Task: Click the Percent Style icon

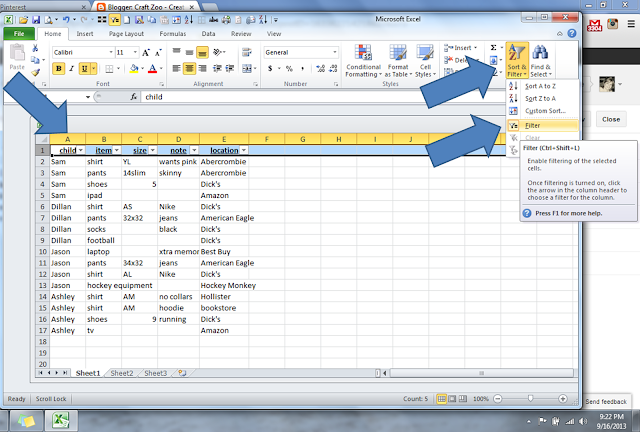Action: coord(289,68)
